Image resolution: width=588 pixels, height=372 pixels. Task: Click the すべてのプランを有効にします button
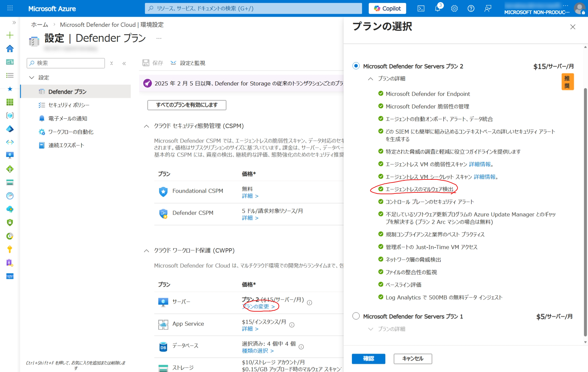click(187, 105)
